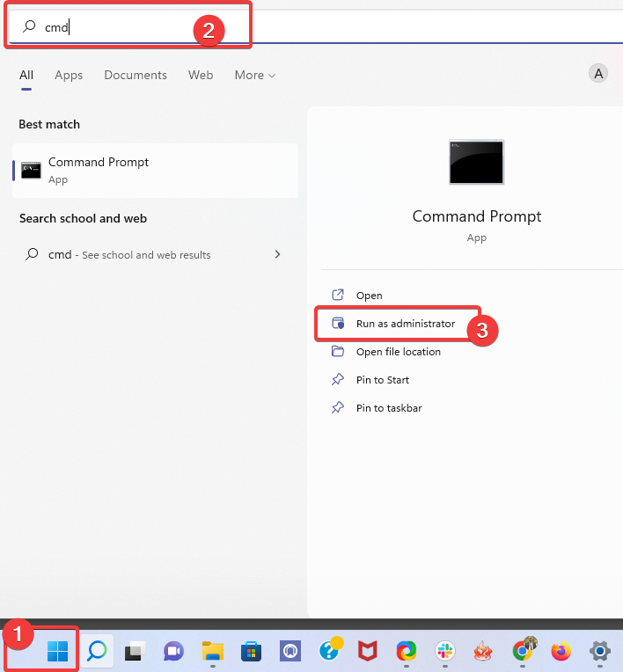Viewport: 623px width, 672px height.
Task: Switch to the Apps filter tab
Action: coord(69,75)
